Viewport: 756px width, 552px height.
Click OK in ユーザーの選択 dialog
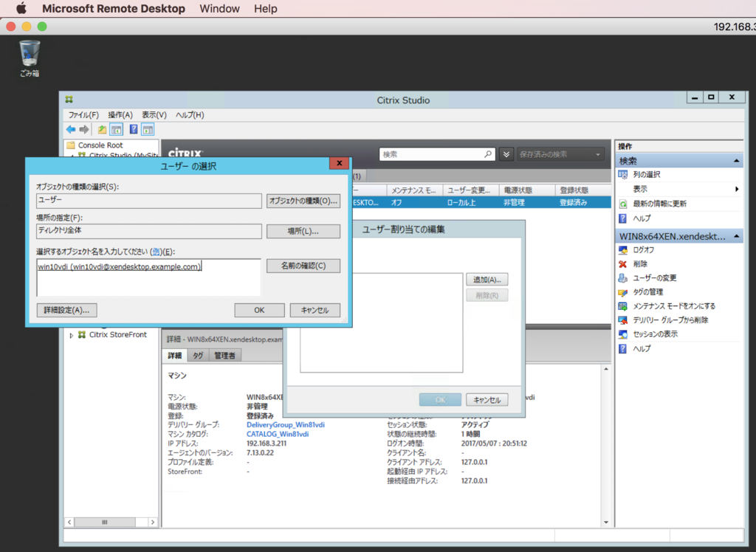tap(259, 310)
